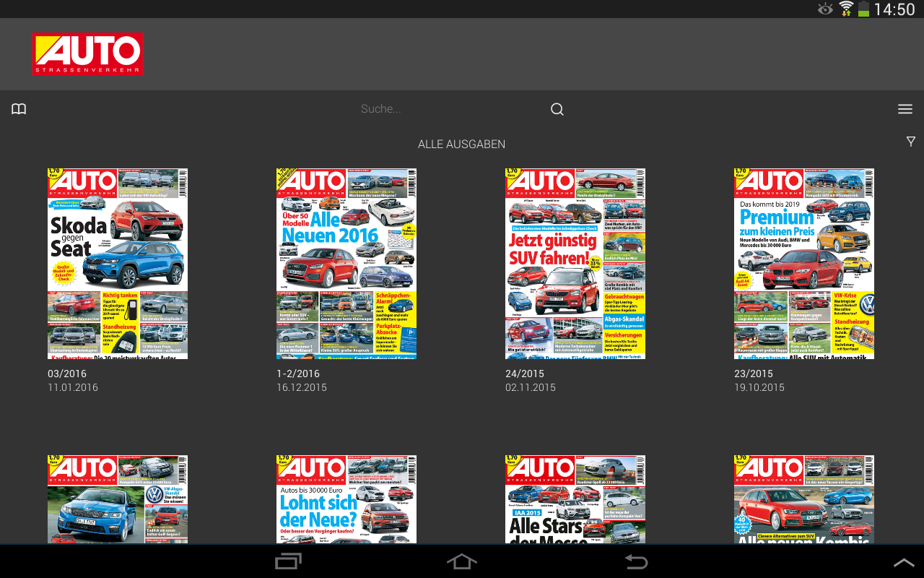Viewport: 924px width, 578px height.
Task: Open the Alle neuen Kombis cover
Action: tap(804, 499)
